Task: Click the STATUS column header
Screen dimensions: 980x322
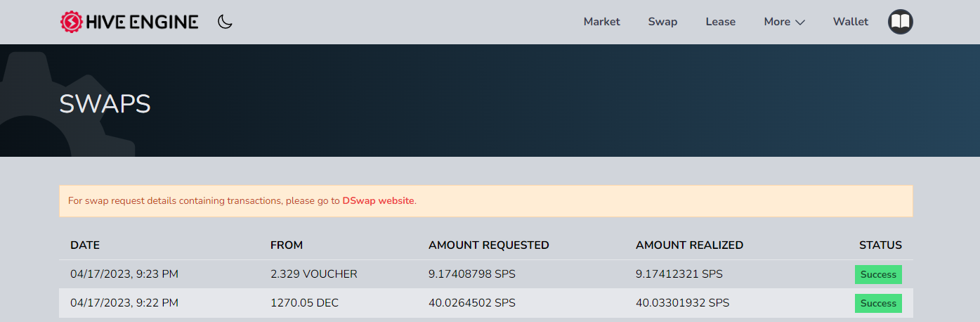Action: tap(880, 245)
